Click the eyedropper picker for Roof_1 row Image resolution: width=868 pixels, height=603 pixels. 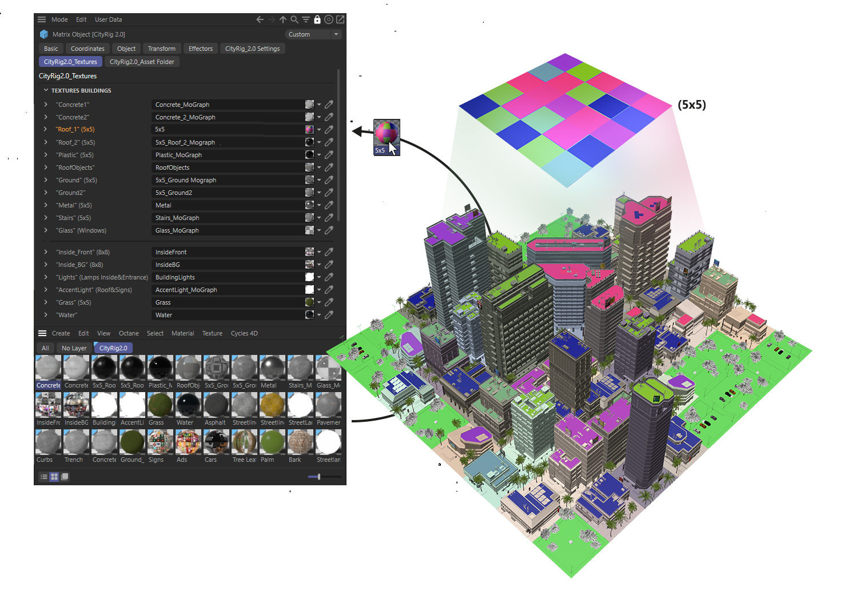point(329,130)
